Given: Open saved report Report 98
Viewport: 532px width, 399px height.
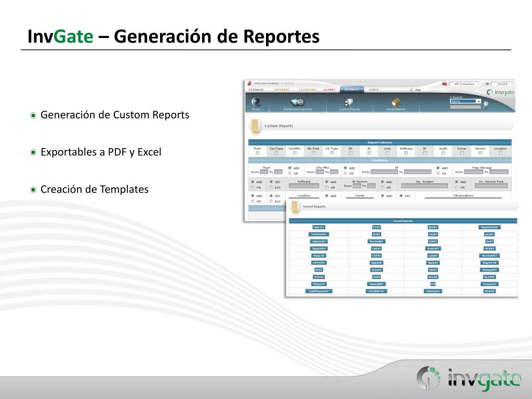Looking at the screenshot, I should [489, 262].
